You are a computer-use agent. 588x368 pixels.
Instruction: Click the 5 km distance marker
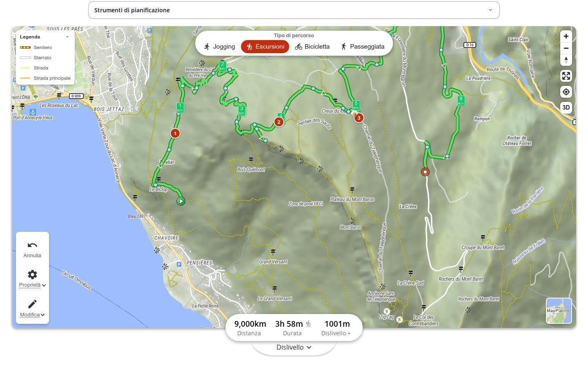tap(356, 105)
